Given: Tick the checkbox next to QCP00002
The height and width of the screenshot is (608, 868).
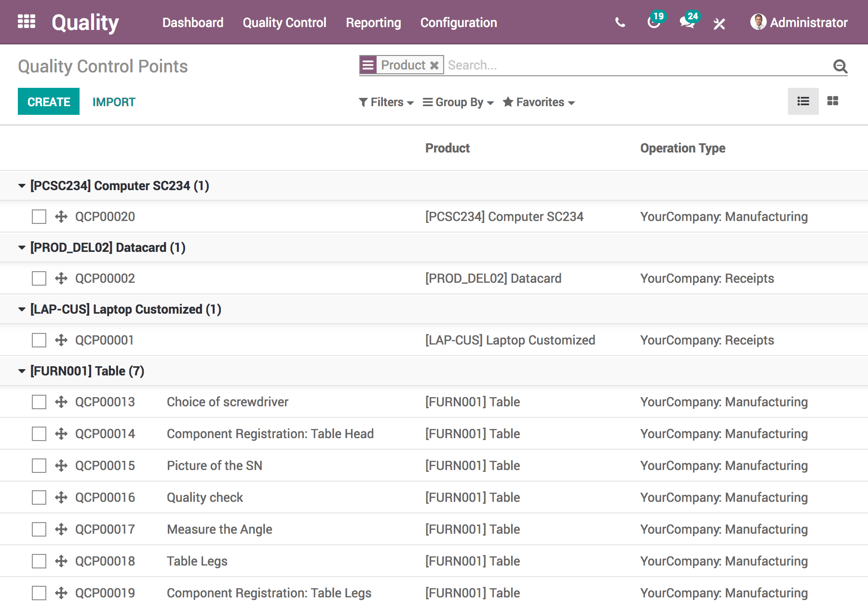Looking at the screenshot, I should [x=39, y=278].
